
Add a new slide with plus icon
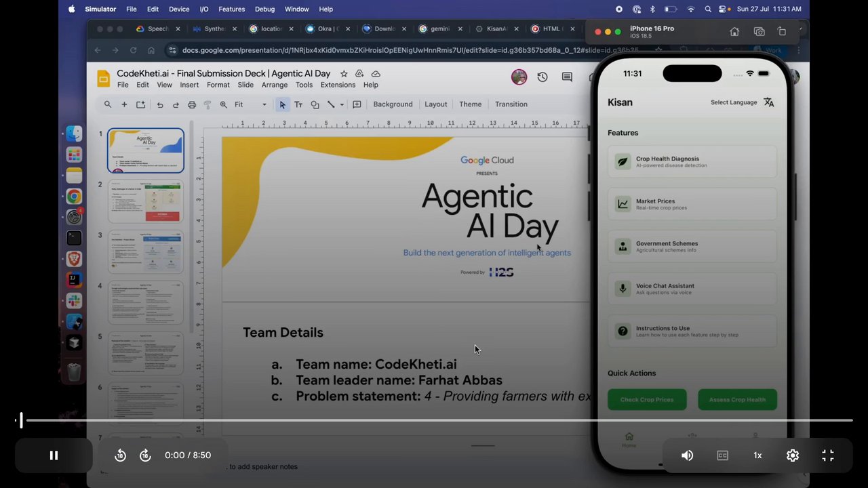click(124, 104)
